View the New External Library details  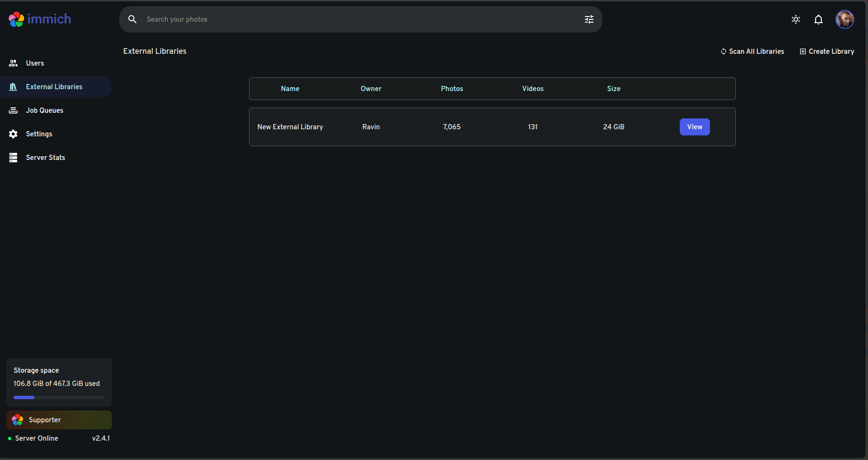[694, 126]
